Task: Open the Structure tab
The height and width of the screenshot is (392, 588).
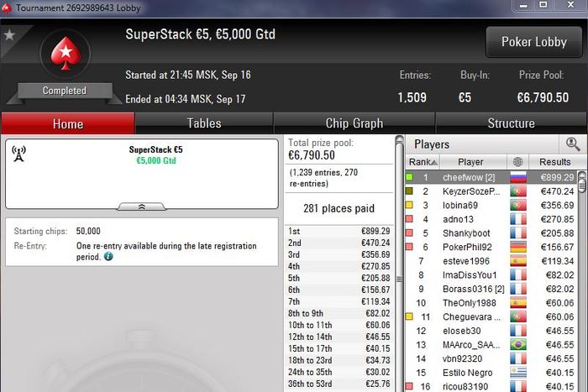Action: pos(511,123)
